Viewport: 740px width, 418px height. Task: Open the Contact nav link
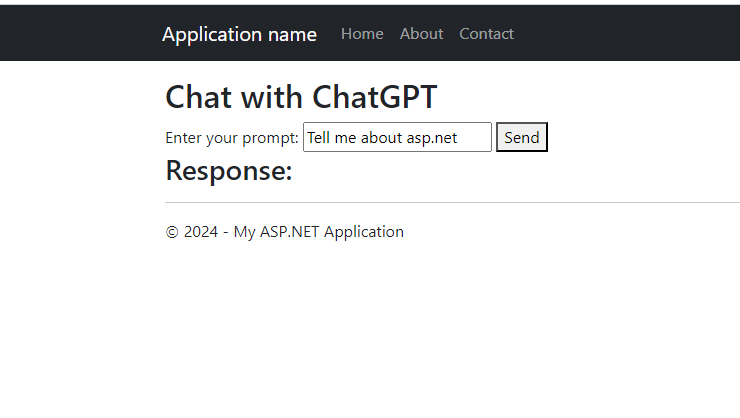coord(486,34)
